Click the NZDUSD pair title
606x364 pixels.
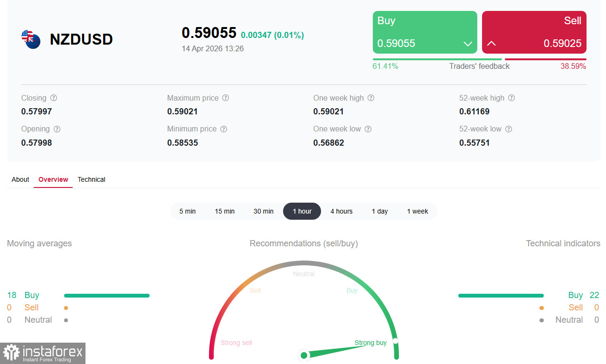pyautogui.click(x=81, y=39)
